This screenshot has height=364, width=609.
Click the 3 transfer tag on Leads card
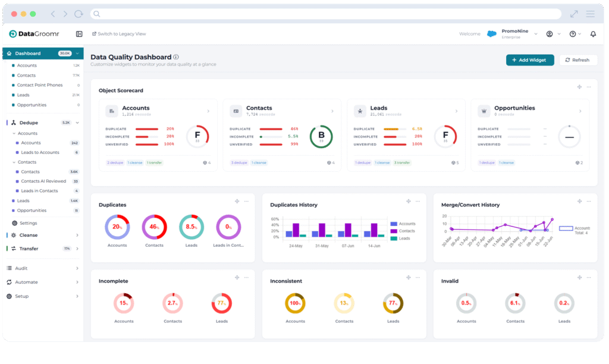pos(402,163)
